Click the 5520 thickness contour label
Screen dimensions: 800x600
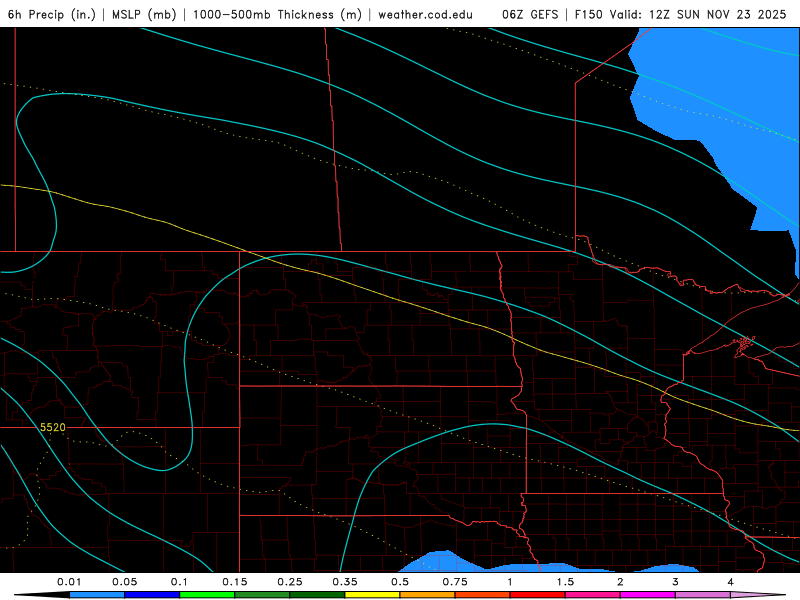pyautogui.click(x=53, y=427)
